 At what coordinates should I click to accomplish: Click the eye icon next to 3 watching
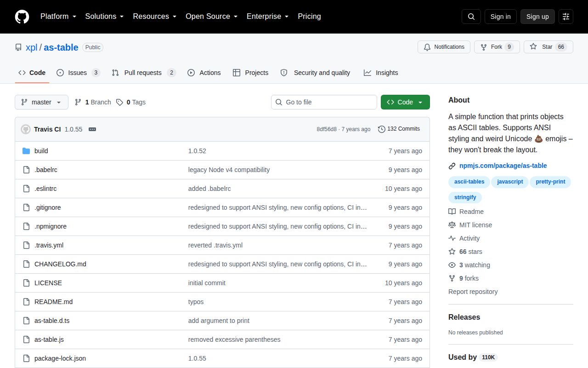point(452,265)
